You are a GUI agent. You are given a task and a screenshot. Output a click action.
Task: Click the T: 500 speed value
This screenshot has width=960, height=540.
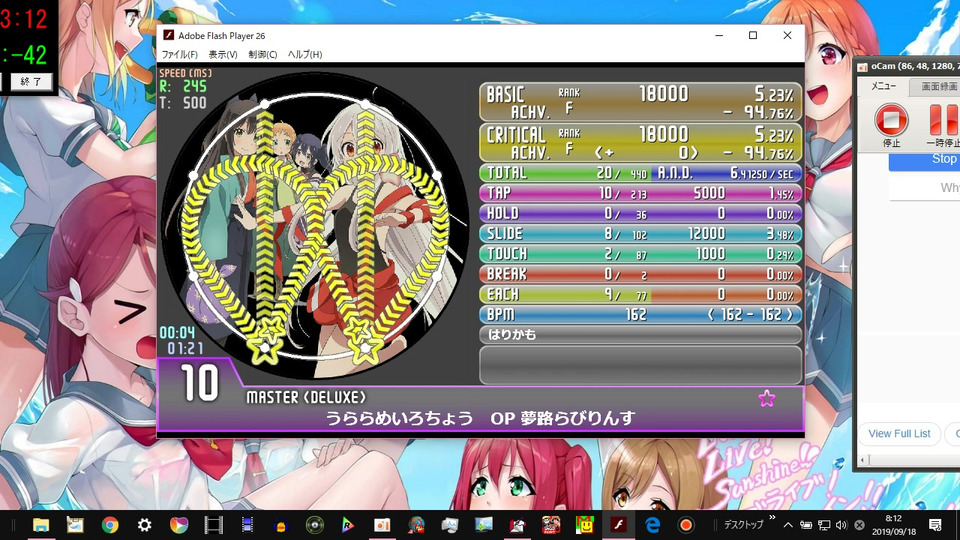184,103
